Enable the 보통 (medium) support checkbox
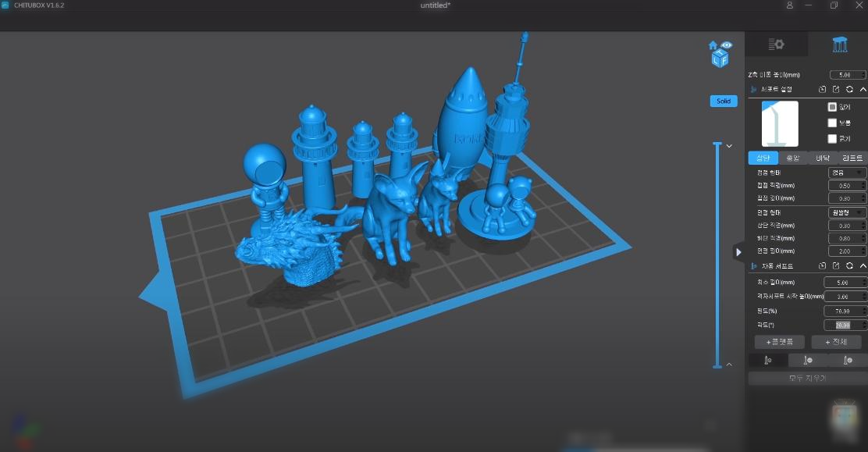 832,123
